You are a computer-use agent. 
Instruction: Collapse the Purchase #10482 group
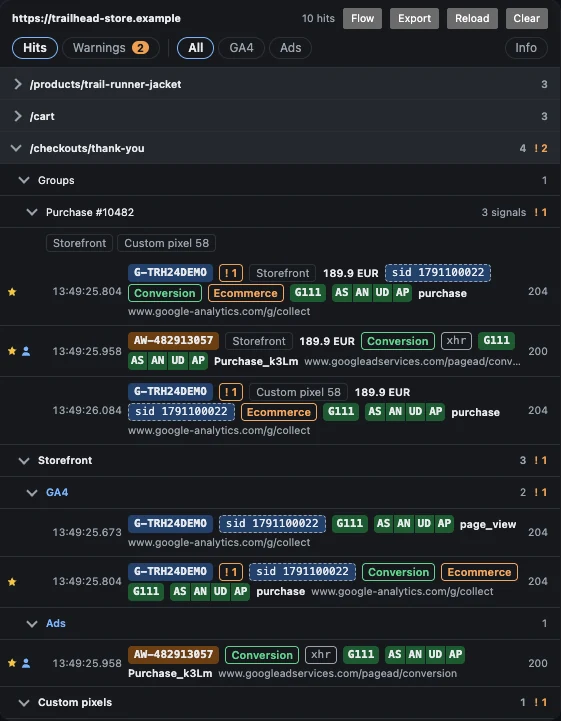click(280, 212)
